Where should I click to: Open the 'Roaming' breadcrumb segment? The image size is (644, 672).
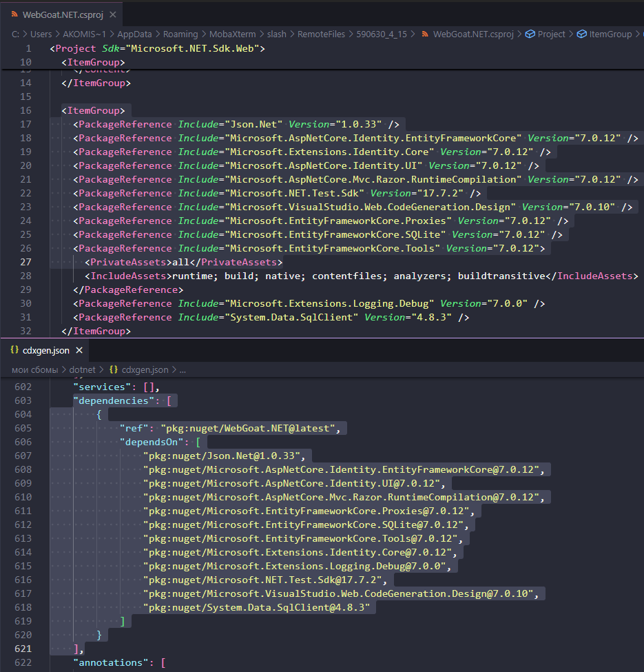point(180,34)
